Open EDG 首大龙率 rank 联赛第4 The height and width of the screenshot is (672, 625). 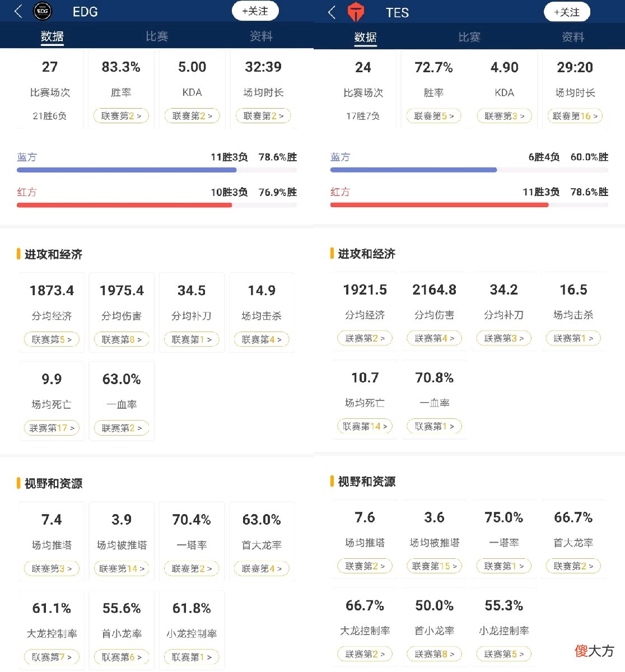coord(262,568)
